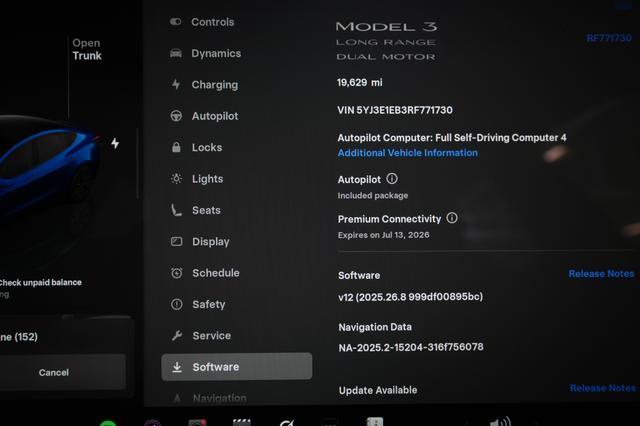Tap the Update Available text
Screen dimensions: 640x426
pyautogui.click(x=378, y=390)
